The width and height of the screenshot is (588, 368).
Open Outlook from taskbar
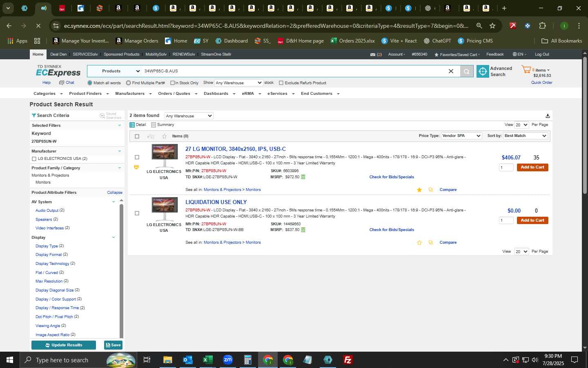click(188, 360)
